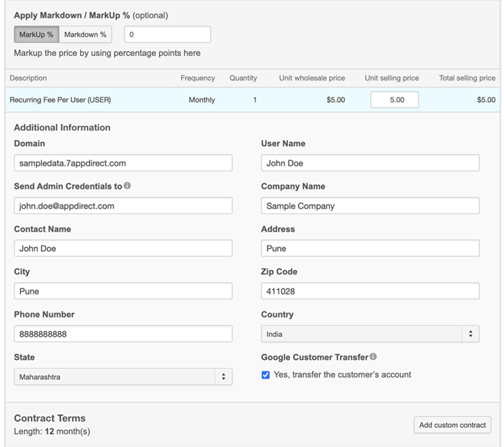Viewport: 504px width, 447px height.
Task: Click the Contact Name field
Action: click(x=122, y=248)
